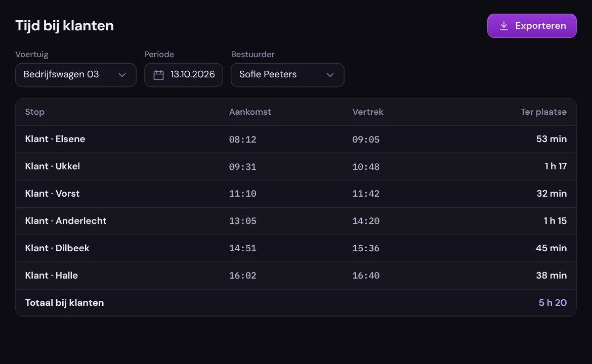Click arrival time 09:31
Image resolution: width=592 pixels, height=364 pixels.
point(243,167)
